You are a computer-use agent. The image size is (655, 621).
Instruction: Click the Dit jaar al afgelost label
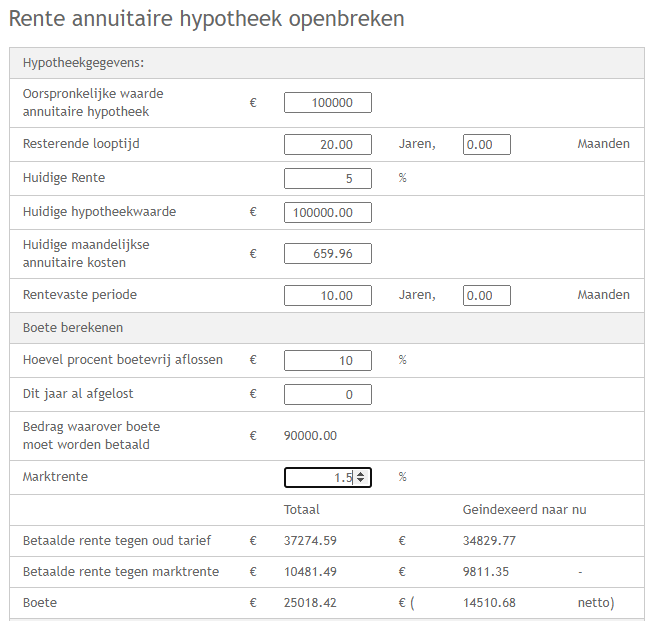click(x=78, y=394)
